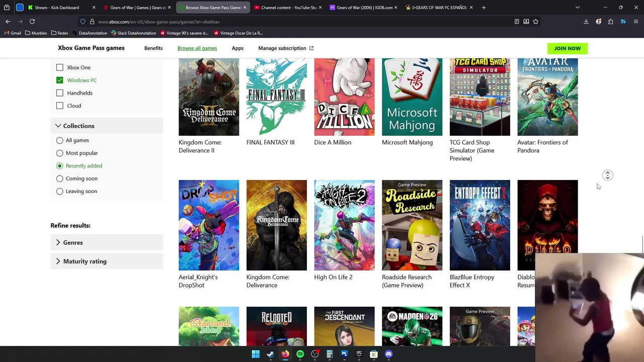Screen dimensions: 644x362
Task: Open Calculator from the taskbar
Action: [x=330, y=354]
